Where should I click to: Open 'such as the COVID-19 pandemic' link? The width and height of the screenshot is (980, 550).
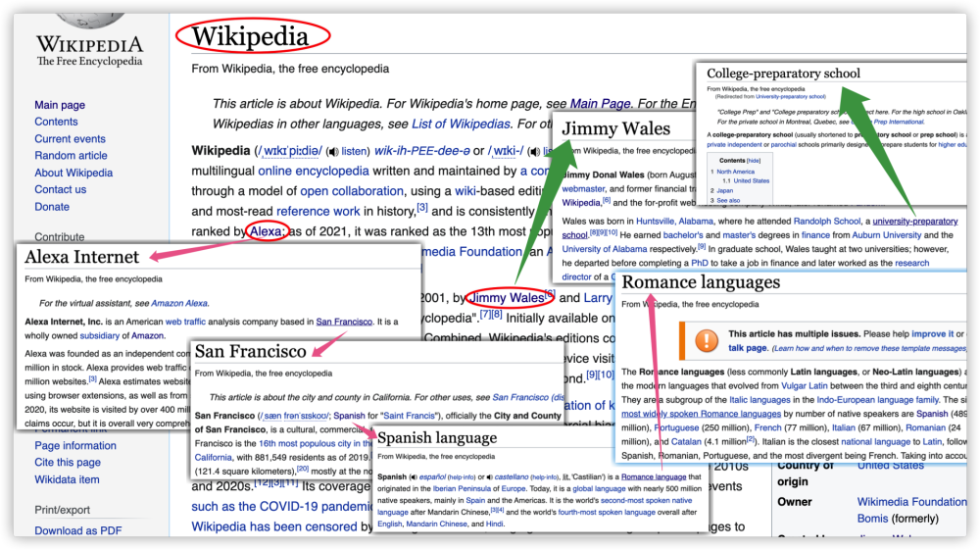click(x=281, y=507)
